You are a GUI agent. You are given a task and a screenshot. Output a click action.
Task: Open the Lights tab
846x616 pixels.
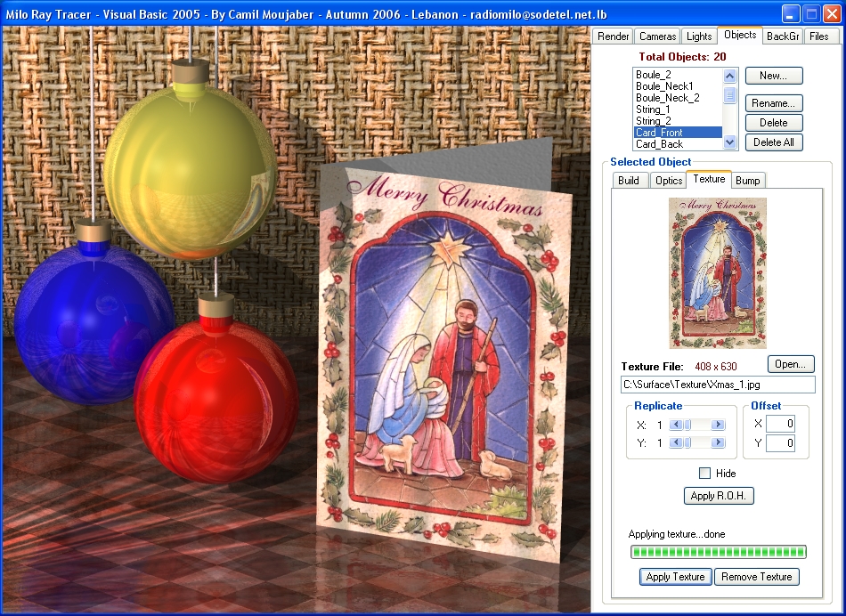699,36
